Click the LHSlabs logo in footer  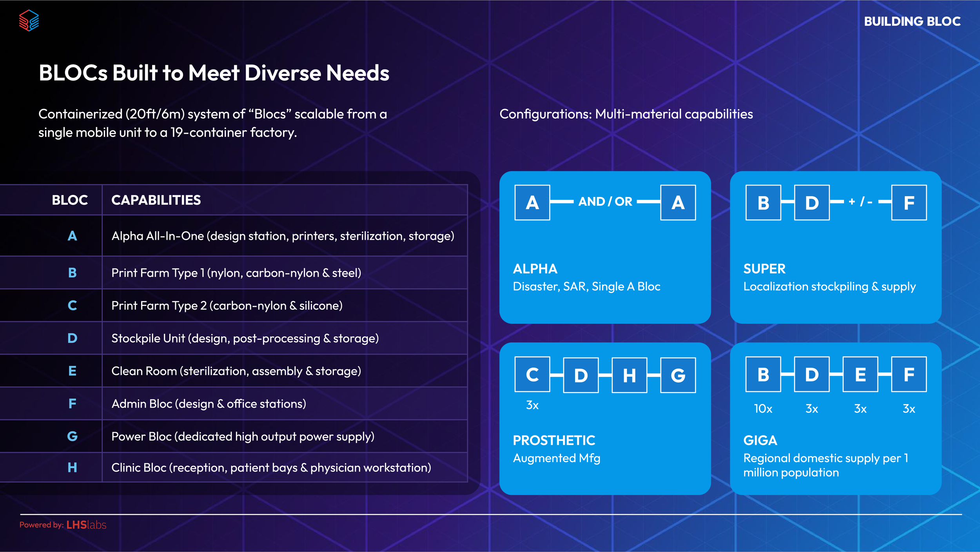[86, 525]
